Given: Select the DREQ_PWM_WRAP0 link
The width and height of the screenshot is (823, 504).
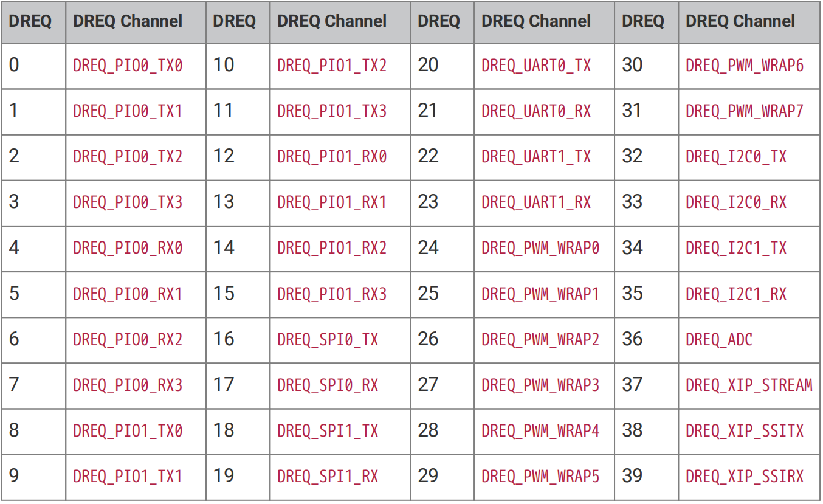Looking at the screenshot, I should (x=540, y=249).
